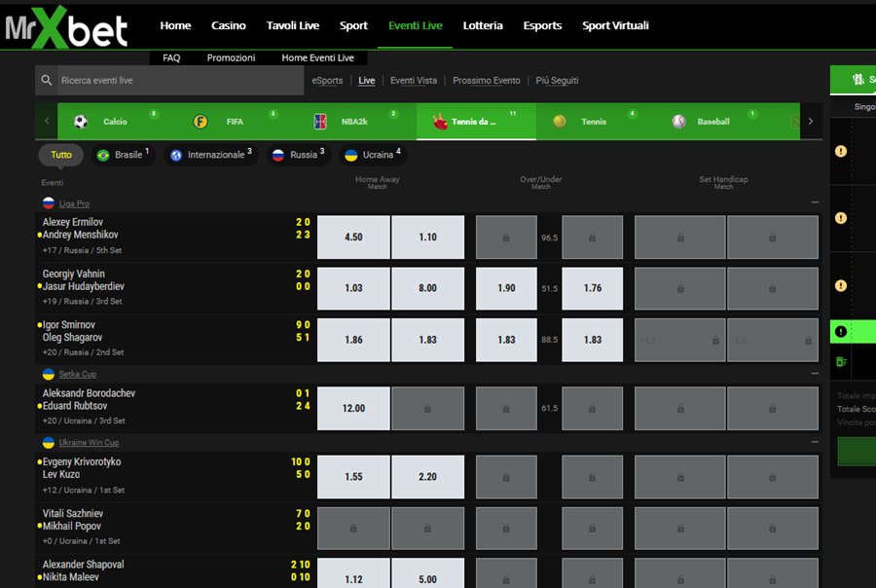Click the third yellow warning icon in the bet slip
Screen dimensions: 876x588
pyautogui.click(x=841, y=285)
